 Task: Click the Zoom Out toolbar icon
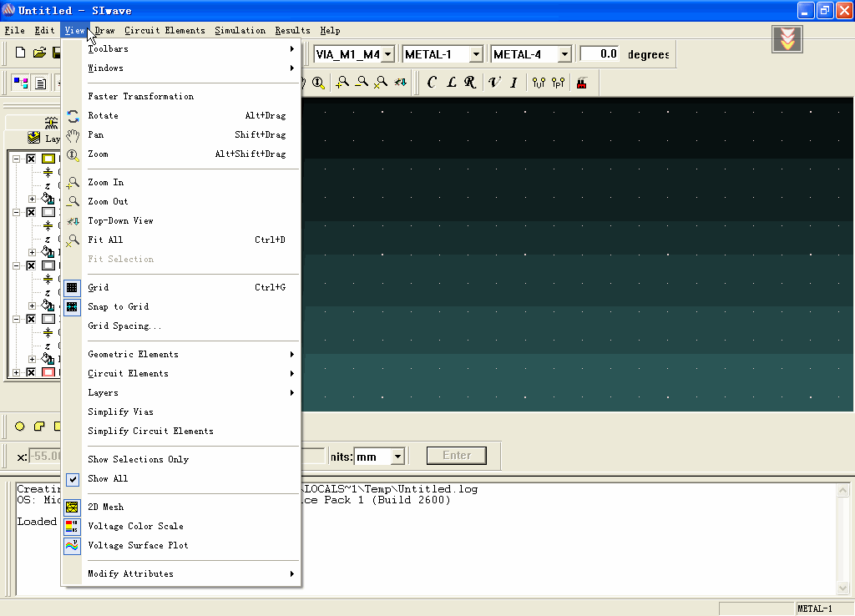coord(362,83)
